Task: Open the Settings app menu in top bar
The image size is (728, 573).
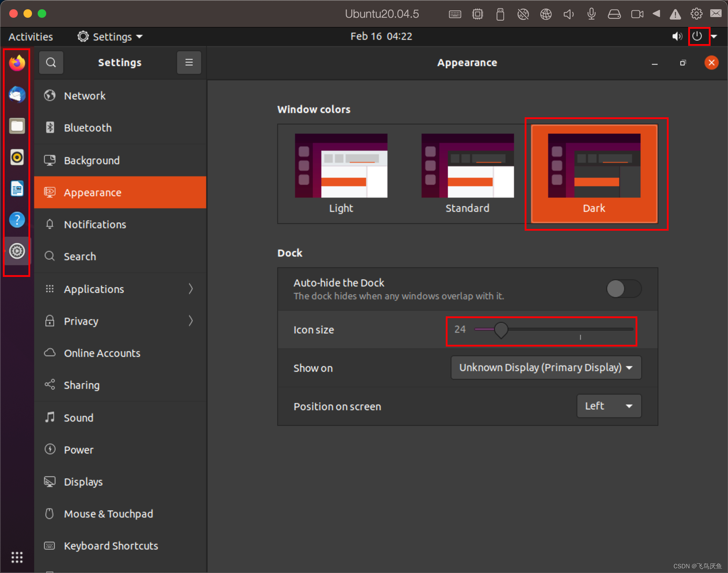Action: tap(110, 37)
